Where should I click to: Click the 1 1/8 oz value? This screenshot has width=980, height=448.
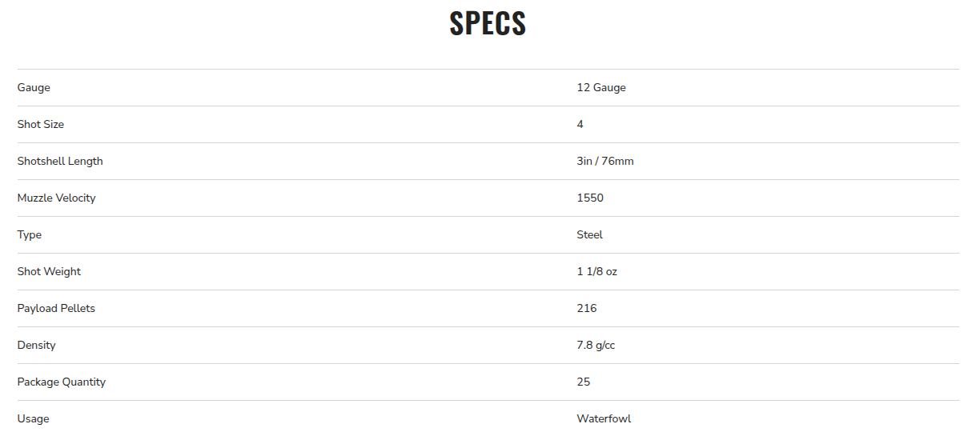(597, 272)
